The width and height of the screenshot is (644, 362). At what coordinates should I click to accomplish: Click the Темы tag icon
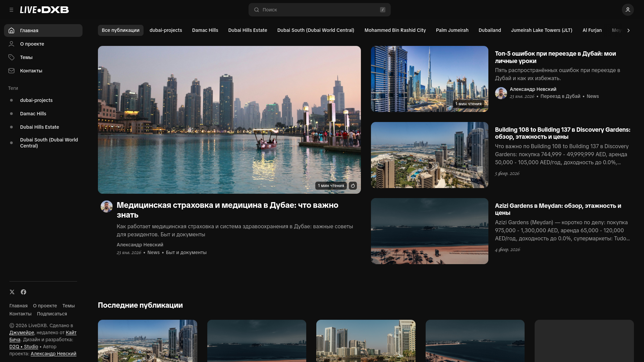[x=11, y=57]
